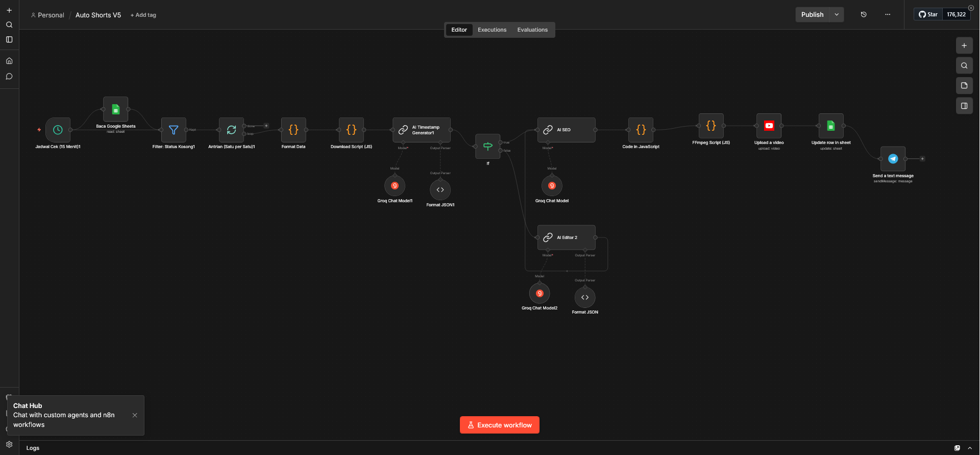
Task: Open the three-dot workflow options menu
Action: click(888, 15)
